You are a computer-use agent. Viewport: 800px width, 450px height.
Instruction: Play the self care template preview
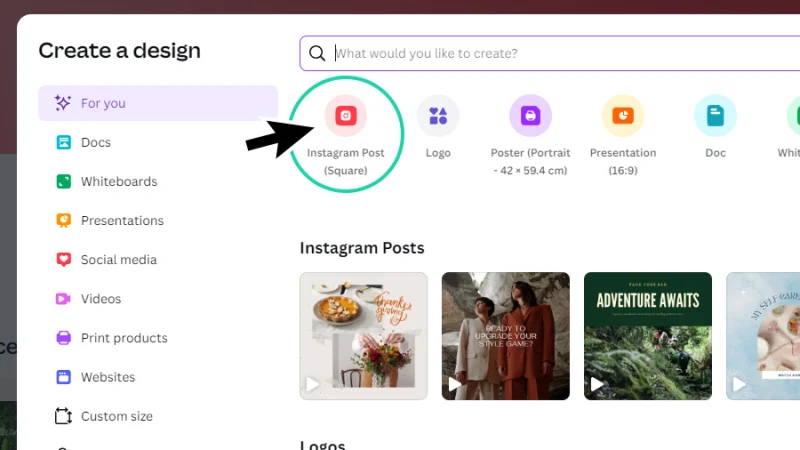coord(739,384)
